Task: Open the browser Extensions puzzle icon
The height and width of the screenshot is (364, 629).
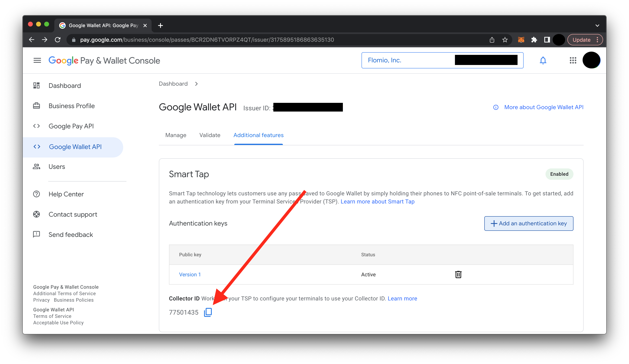Action: [x=534, y=40]
